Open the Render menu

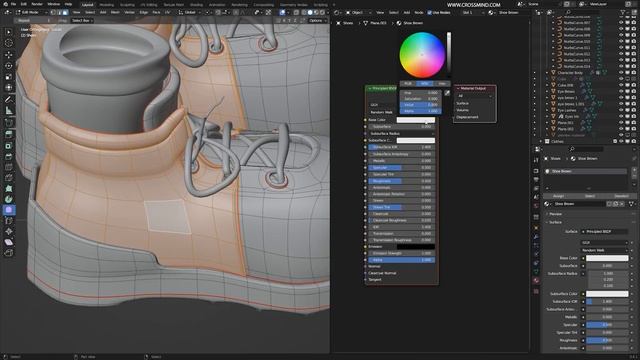click(37, 4)
